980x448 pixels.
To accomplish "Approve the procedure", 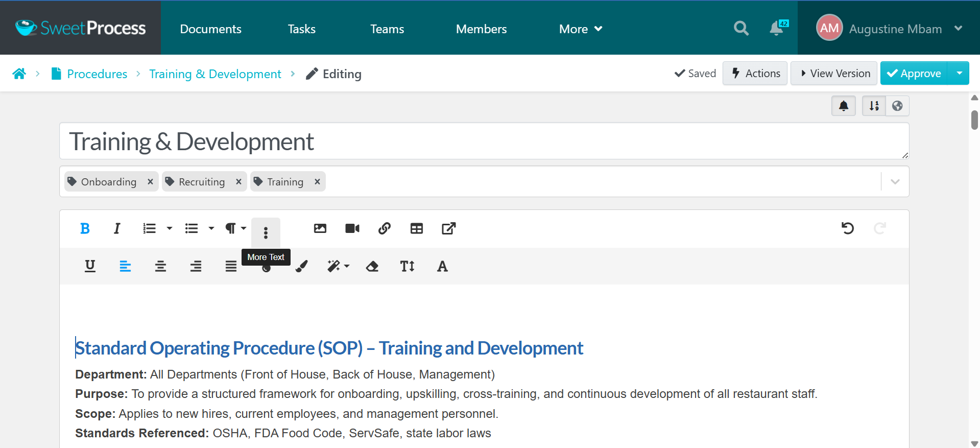I will (x=914, y=73).
